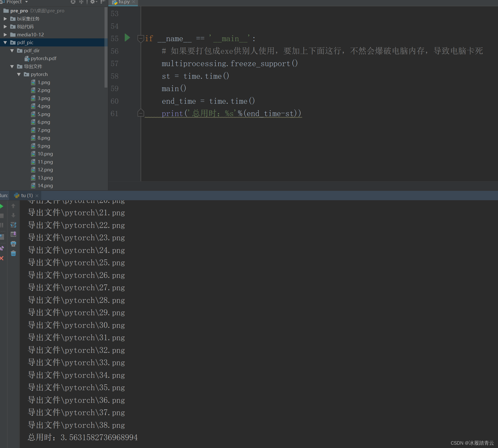
Task: Click the pause output icon in Run panel
Action: point(2,225)
